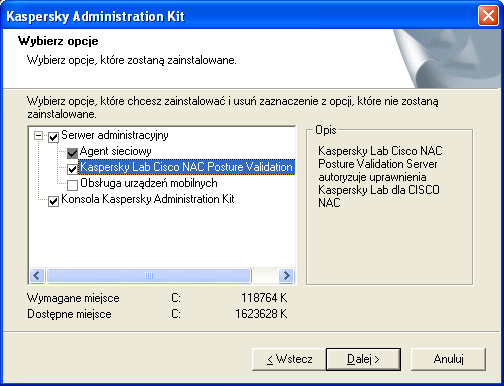Click the horizontal scrollbar thumb
The image size is (504, 386).
149,276
